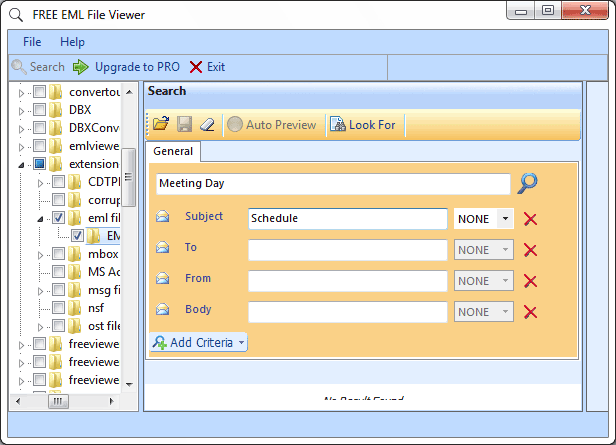Check the mbox folder checkbox
Screen dimensions: 616x445
click(58, 254)
